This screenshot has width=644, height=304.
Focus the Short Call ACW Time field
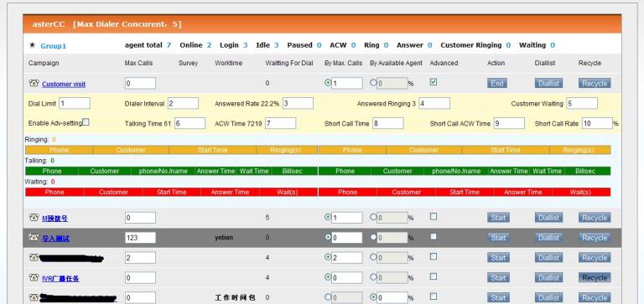point(509,123)
